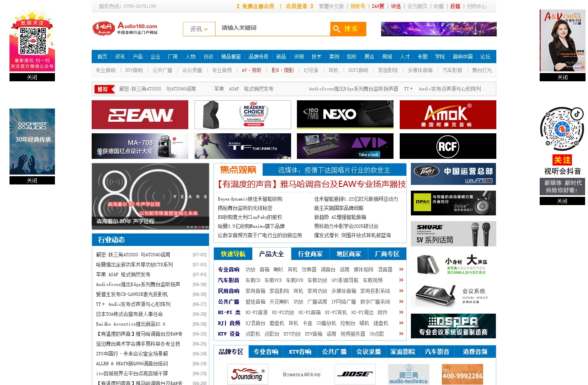
Task: Open the 产品 navigation item
Action: [138, 57]
